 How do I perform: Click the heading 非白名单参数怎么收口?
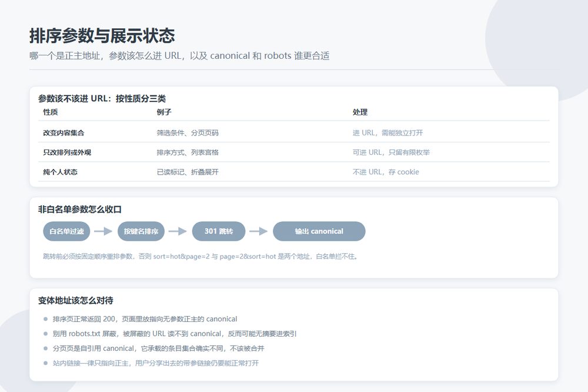pyautogui.click(x=80, y=209)
